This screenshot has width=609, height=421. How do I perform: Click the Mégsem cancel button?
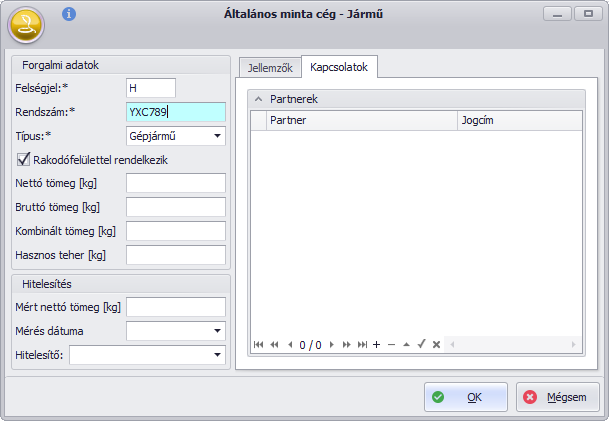[558, 397]
